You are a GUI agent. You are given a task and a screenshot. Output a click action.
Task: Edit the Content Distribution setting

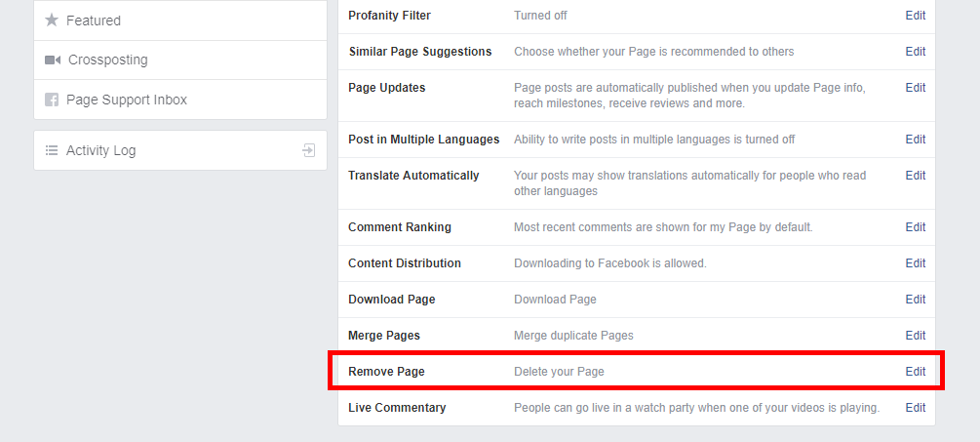915,263
